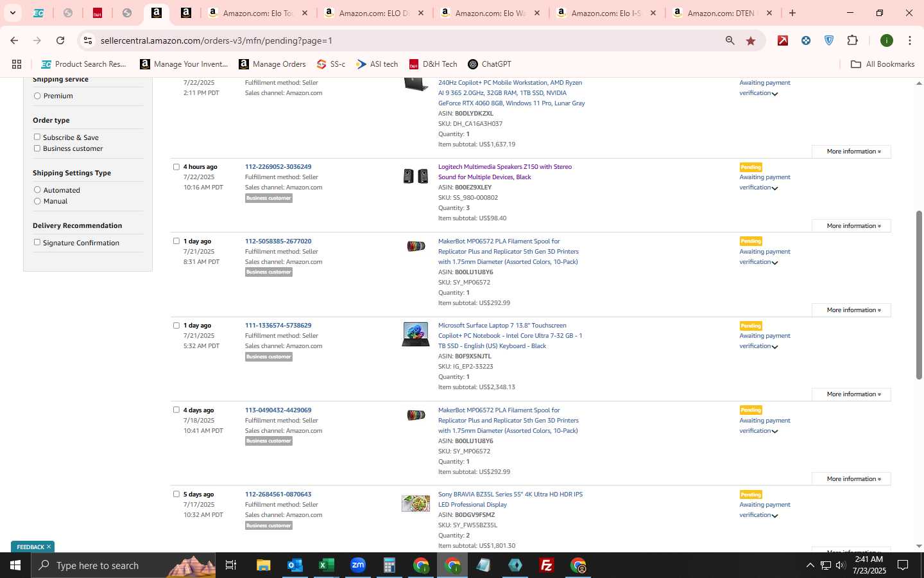Screen dimensions: 924x578
Task: Select order 112-5058385-2677020 checkbox
Action: [176, 241]
